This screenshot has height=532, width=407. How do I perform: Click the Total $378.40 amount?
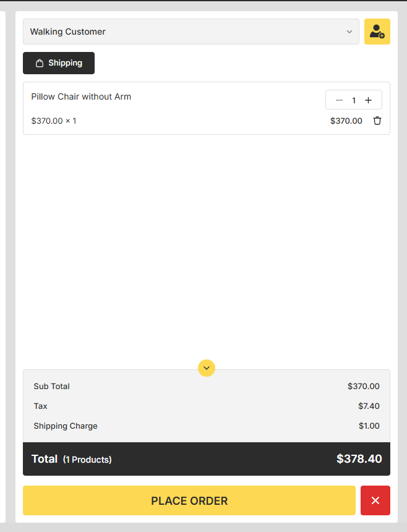359,459
